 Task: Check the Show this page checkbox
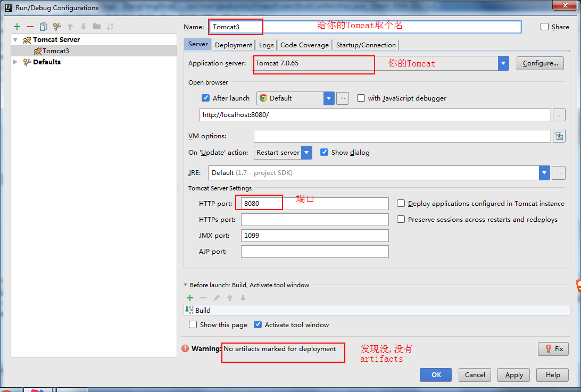pyautogui.click(x=193, y=324)
